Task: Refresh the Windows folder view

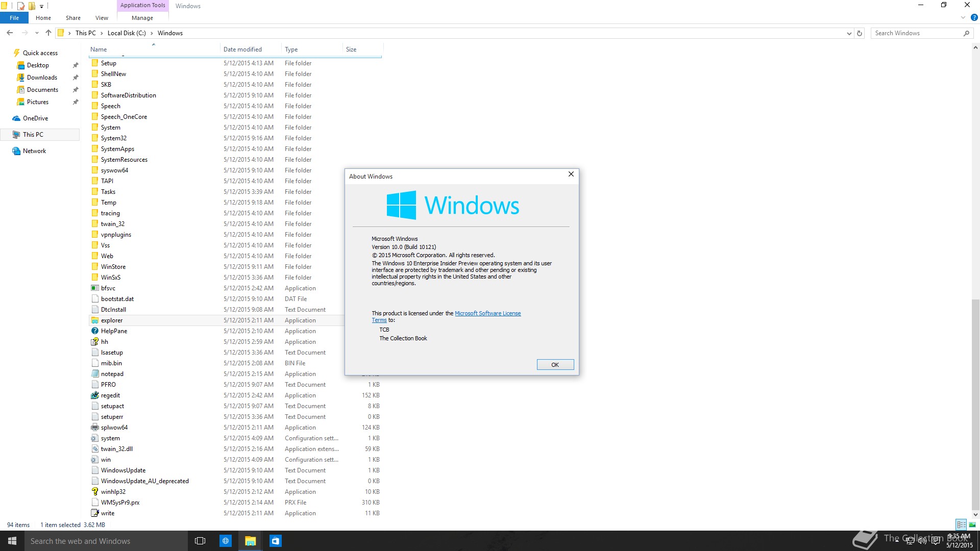Action: (x=860, y=33)
